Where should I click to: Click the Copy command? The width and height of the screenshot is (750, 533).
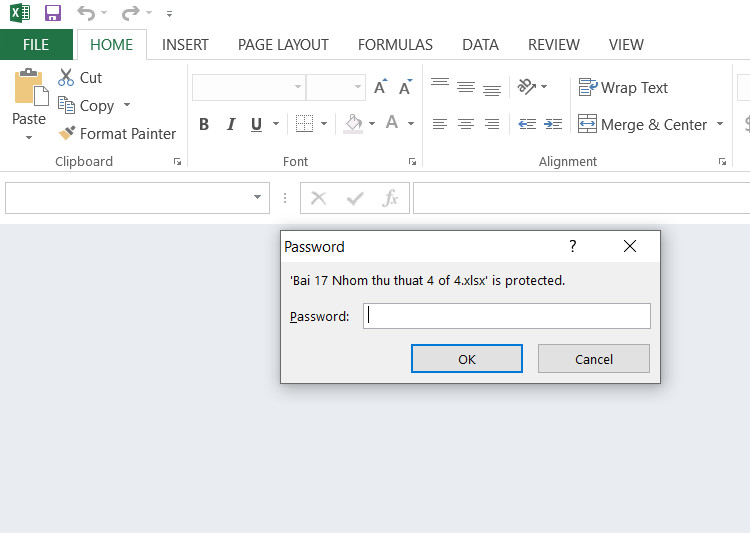[x=86, y=105]
